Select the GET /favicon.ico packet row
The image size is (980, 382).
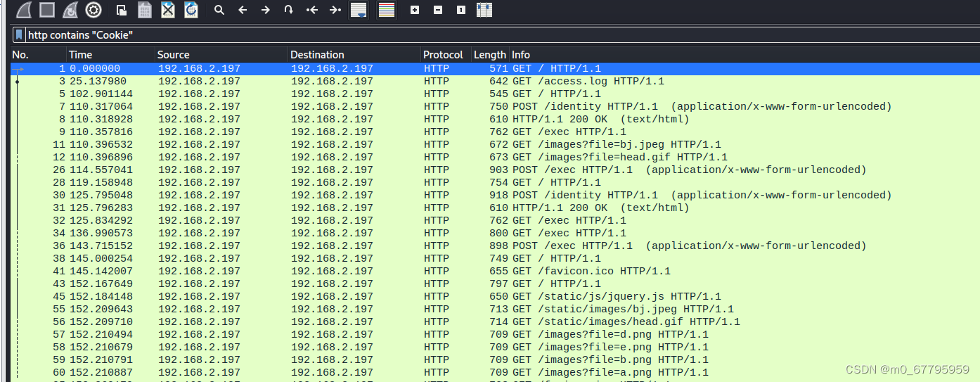pyautogui.click(x=495, y=272)
